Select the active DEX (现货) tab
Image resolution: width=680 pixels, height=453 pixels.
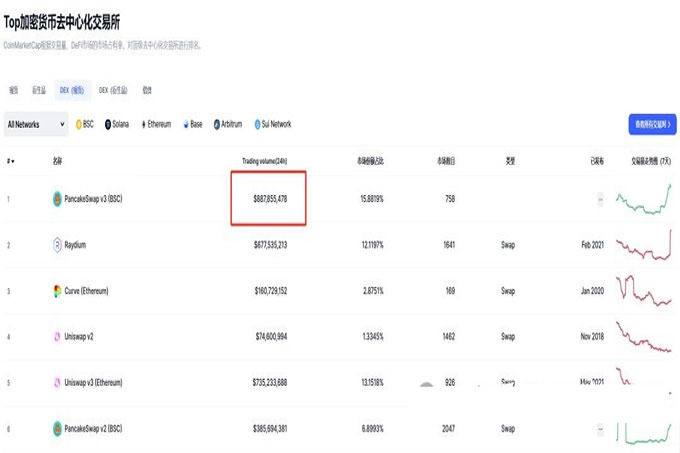click(x=72, y=90)
